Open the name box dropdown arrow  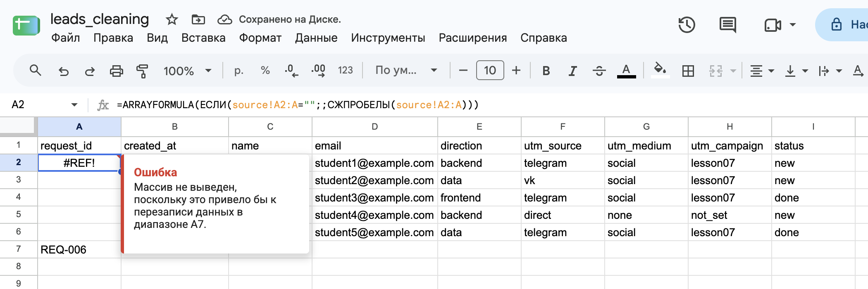[x=74, y=105]
